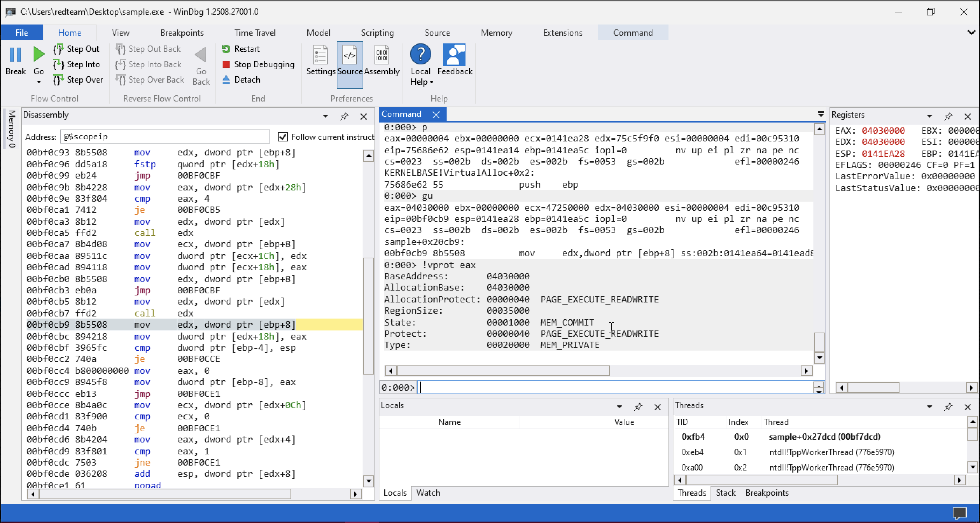Image resolution: width=980 pixels, height=523 pixels.
Task: Switch to the Time Travel tab
Action: click(255, 33)
